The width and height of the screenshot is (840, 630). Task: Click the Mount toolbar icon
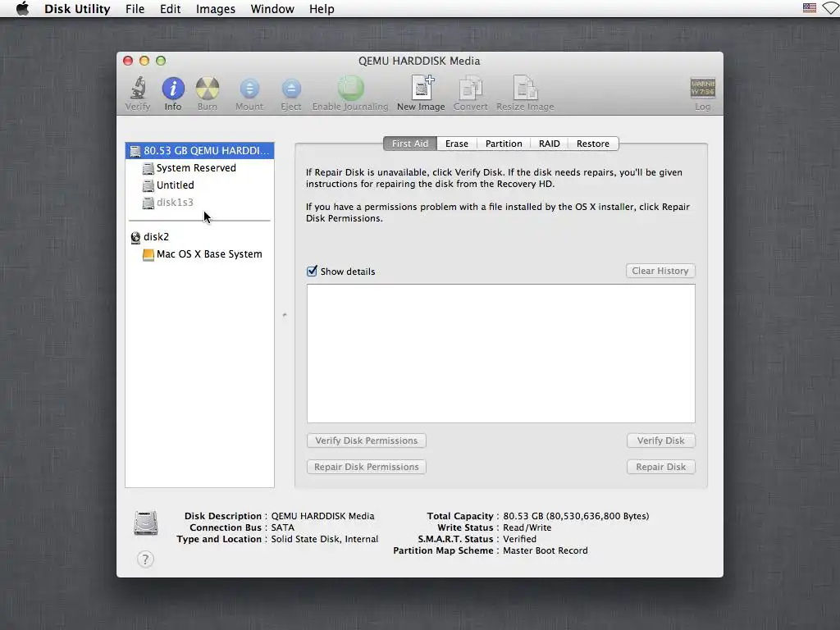click(x=249, y=89)
